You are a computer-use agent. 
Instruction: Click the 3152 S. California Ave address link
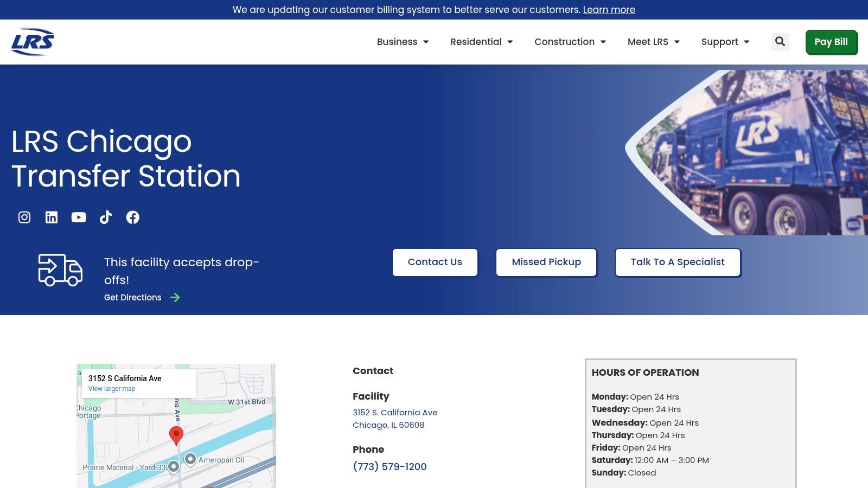point(395,413)
